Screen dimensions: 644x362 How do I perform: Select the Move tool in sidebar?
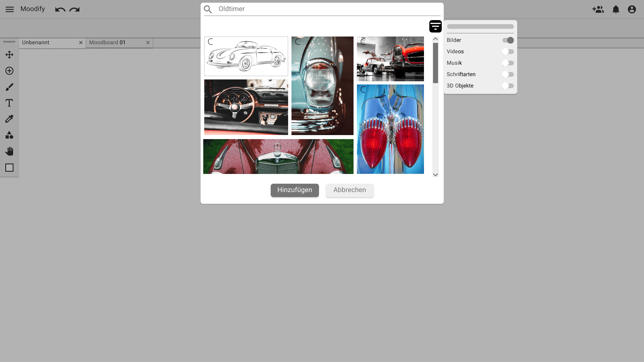(x=9, y=55)
